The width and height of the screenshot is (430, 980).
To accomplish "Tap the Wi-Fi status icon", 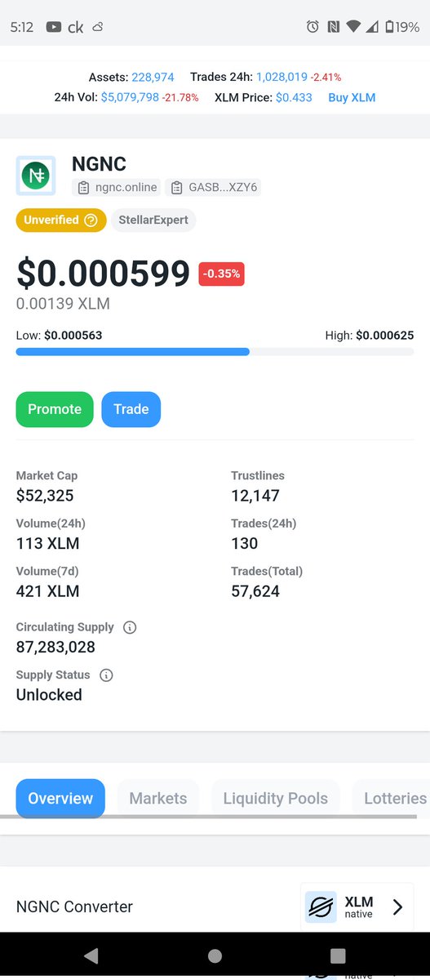I will tap(353, 27).
